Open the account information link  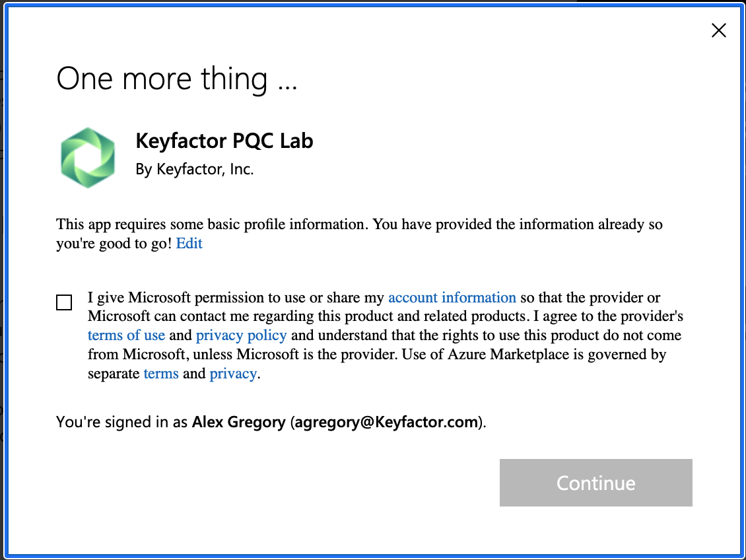[x=453, y=297]
